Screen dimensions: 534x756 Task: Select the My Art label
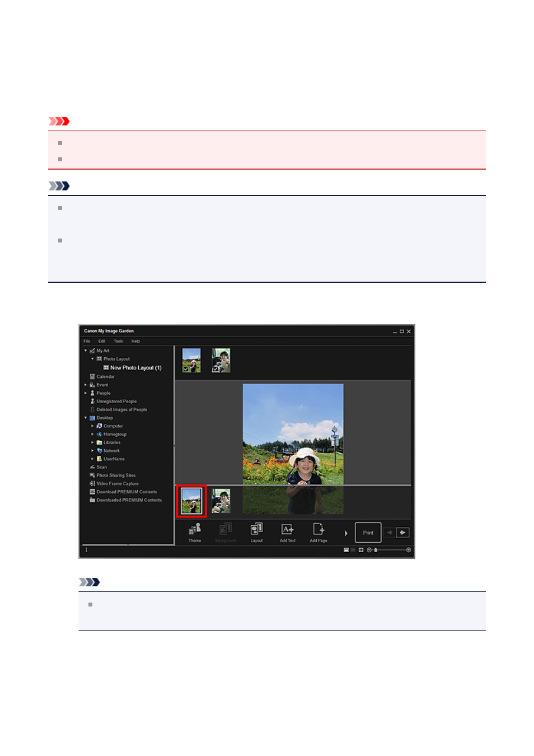103,351
